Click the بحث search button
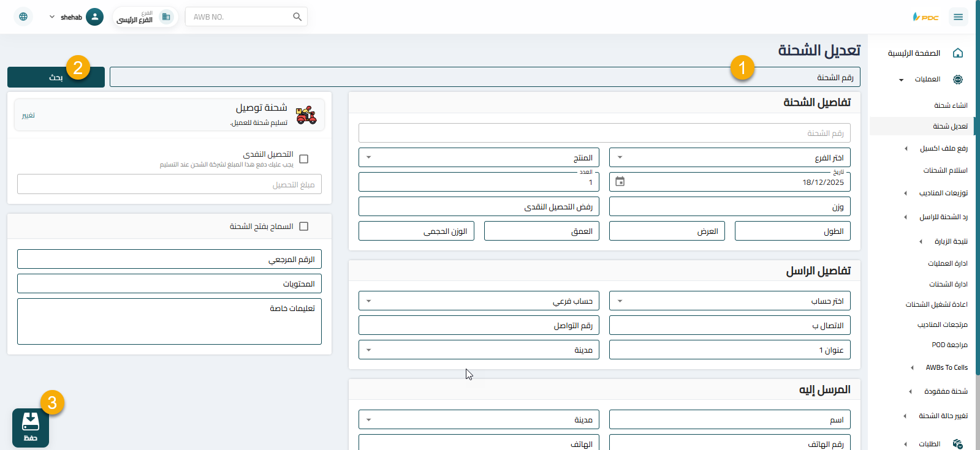Viewport: 980px width, 450px height. tap(56, 77)
